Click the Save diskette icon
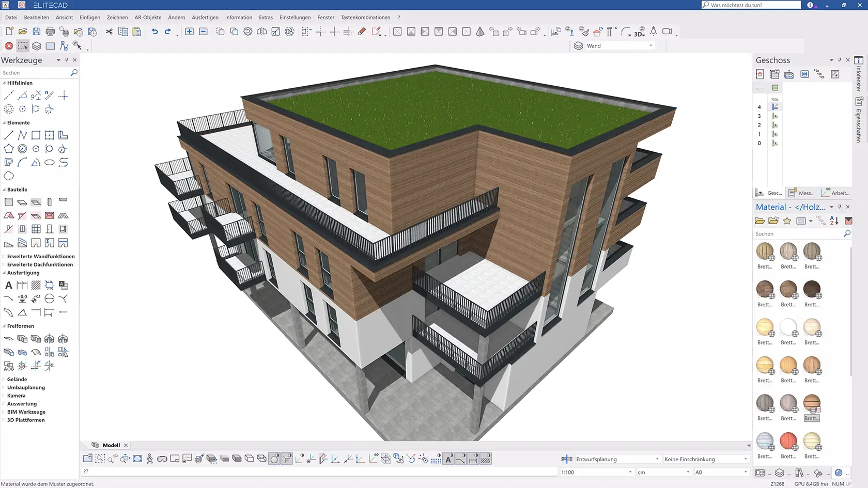Viewport: 868px width, 488px height. [x=36, y=32]
